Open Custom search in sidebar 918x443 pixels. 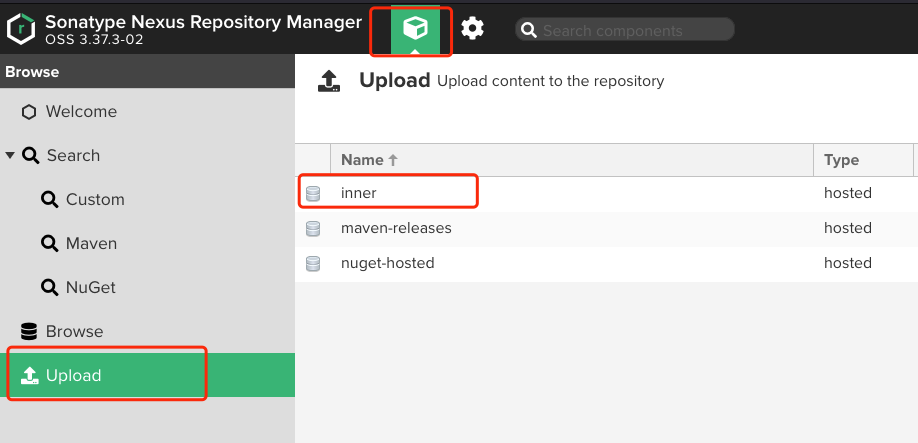point(95,200)
